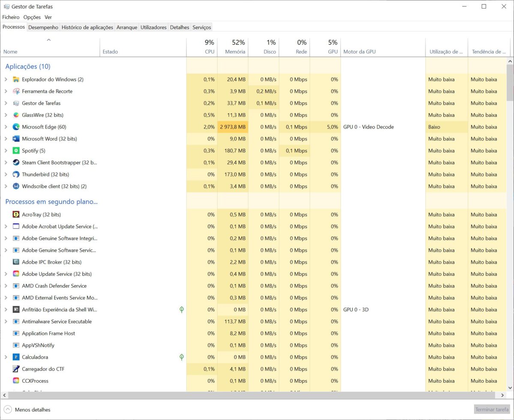Expand the Explorador do Windows process group

(x=6, y=79)
